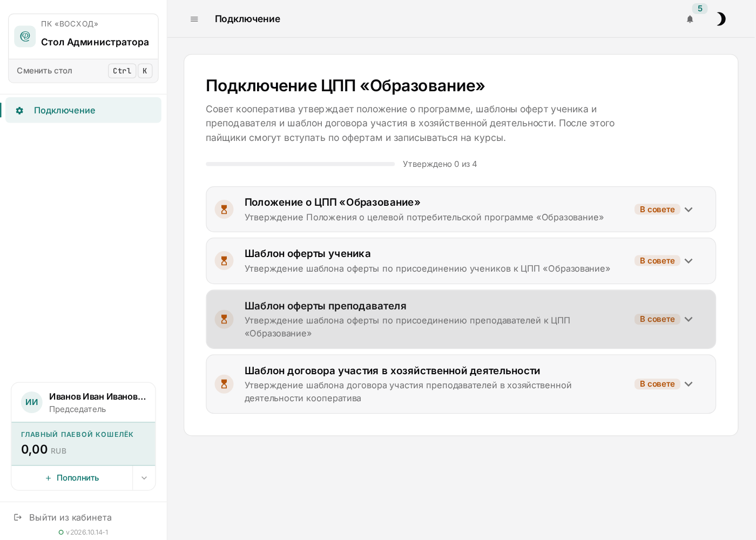Click В совете badge for договора участия
Viewport: 756px width, 540px height.
pyautogui.click(x=657, y=384)
